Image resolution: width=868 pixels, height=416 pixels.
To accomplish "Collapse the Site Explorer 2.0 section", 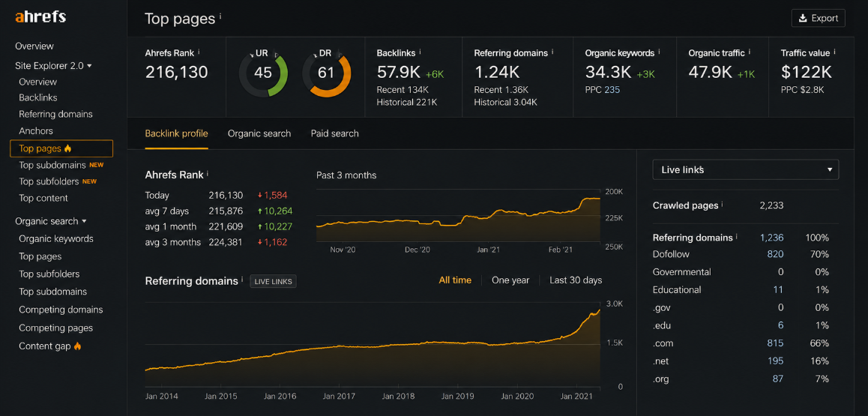I will tap(54, 65).
